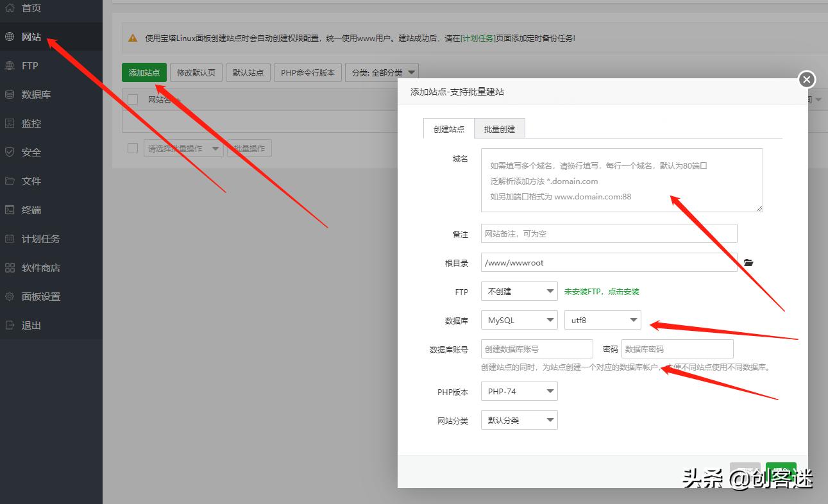The height and width of the screenshot is (504, 828).
Task: Toggle the select-all checkbox above website list
Action: tap(133, 99)
